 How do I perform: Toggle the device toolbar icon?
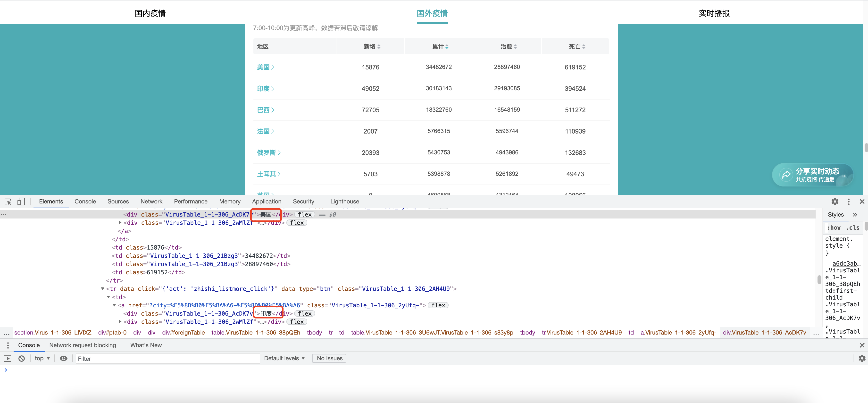[21, 201]
